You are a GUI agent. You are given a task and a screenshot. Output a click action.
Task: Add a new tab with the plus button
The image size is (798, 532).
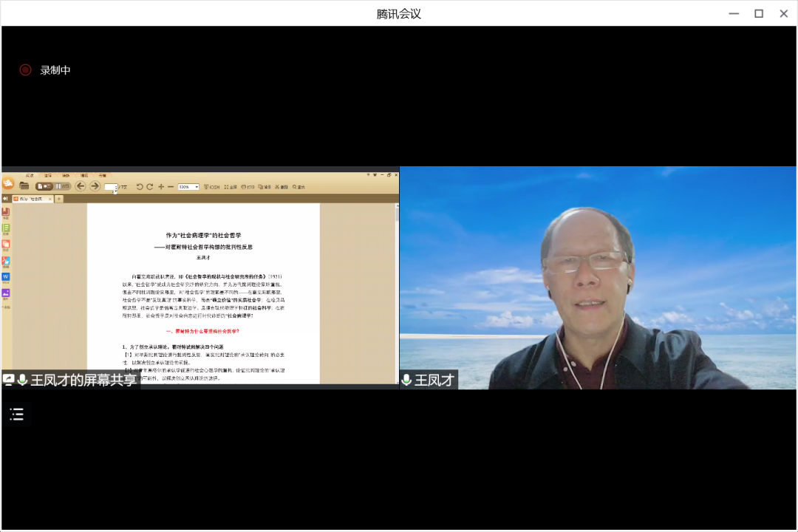[59, 199]
